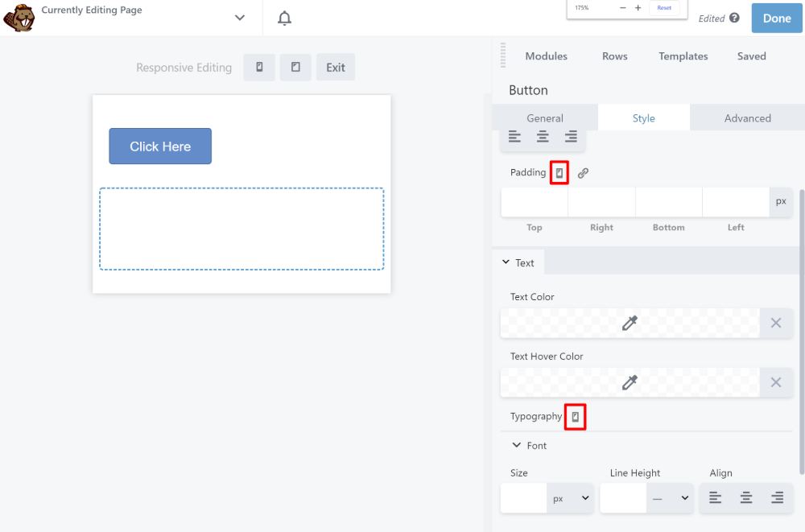Switch to the Advanced tab

[748, 118]
